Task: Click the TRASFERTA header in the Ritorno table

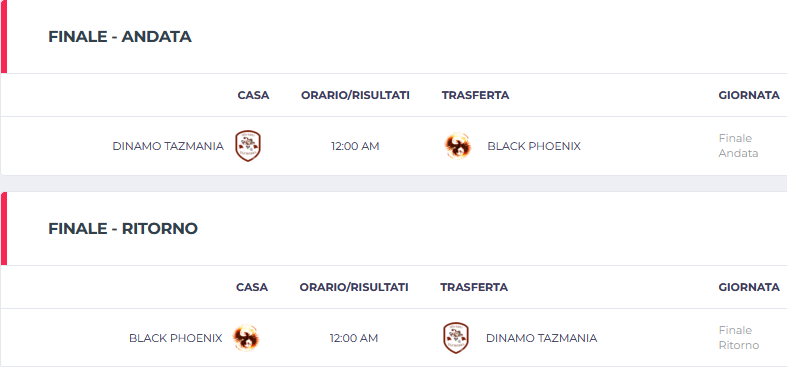Action: point(474,287)
